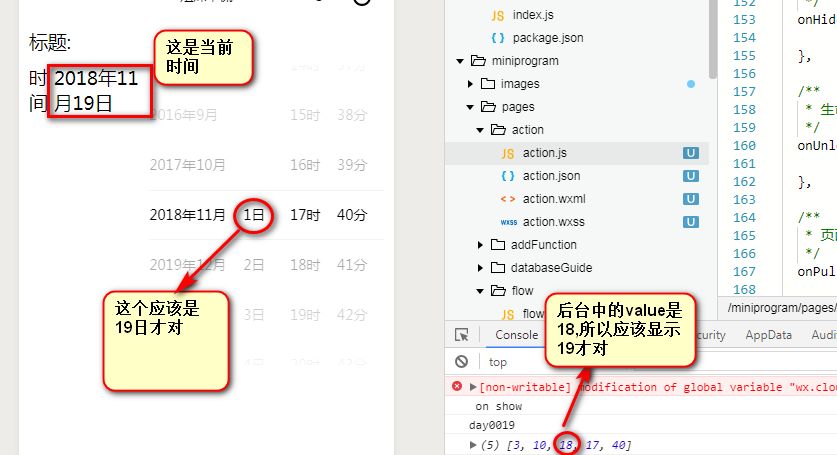Click the addFunction folder icon

(x=498, y=245)
